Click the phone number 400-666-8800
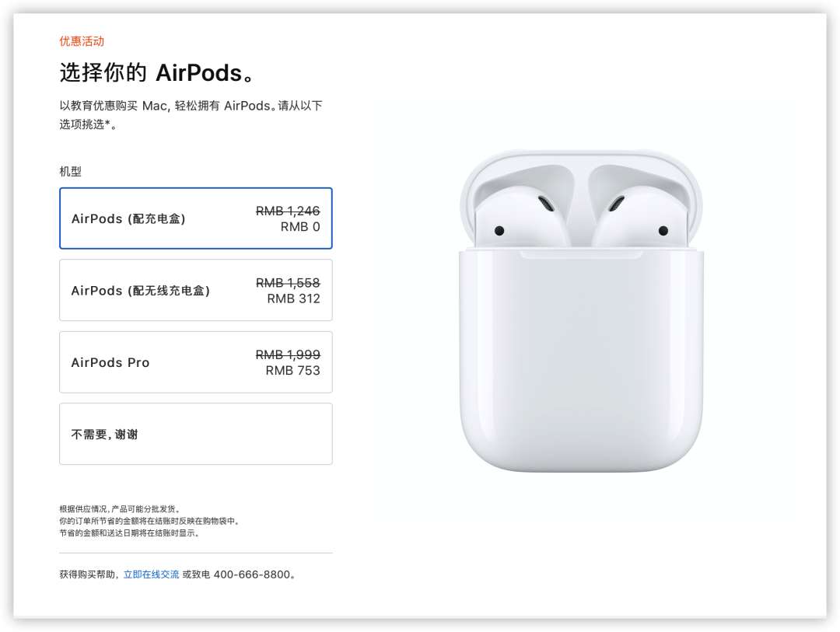Image resolution: width=840 pixels, height=632 pixels. tap(252, 574)
